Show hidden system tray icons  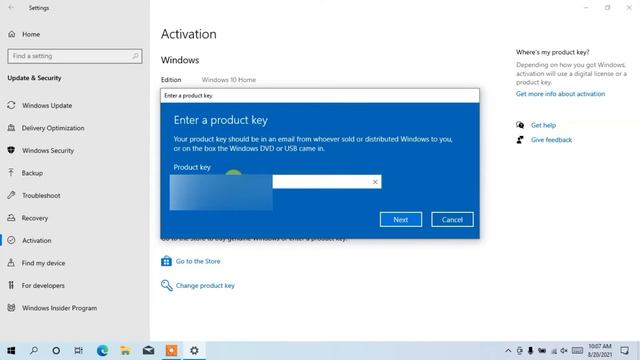click(x=508, y=351)
